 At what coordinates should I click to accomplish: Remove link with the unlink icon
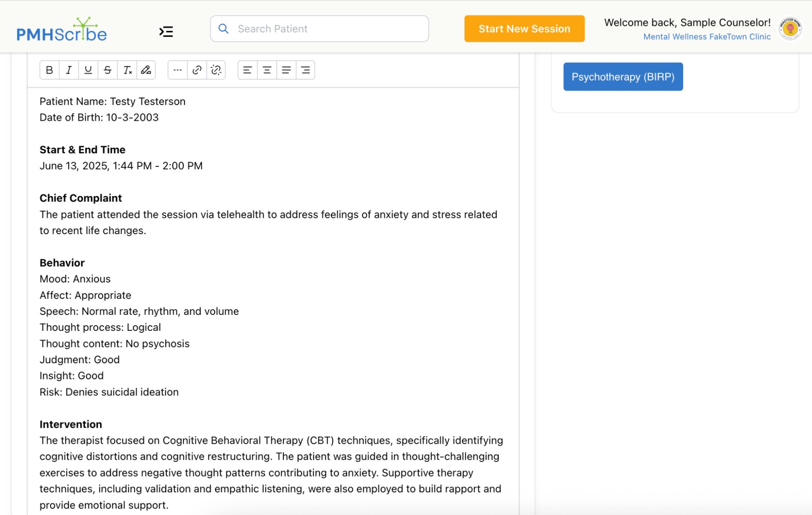tap(216, 70)
